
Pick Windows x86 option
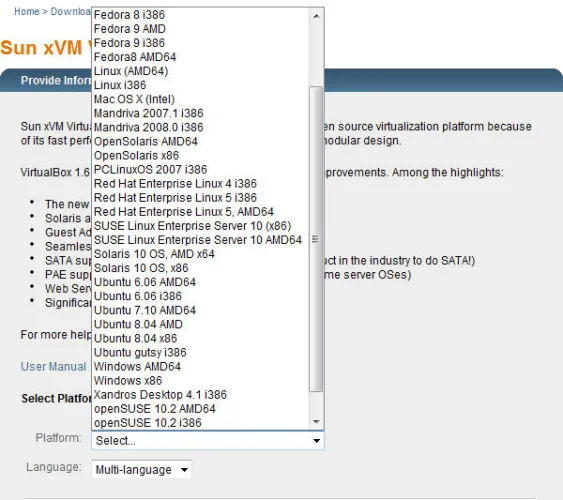[x=200, y=380]
